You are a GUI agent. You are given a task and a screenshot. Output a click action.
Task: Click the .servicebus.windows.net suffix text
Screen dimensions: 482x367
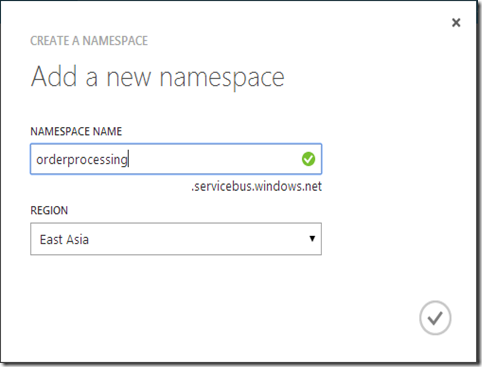click(x=256, y=186)
